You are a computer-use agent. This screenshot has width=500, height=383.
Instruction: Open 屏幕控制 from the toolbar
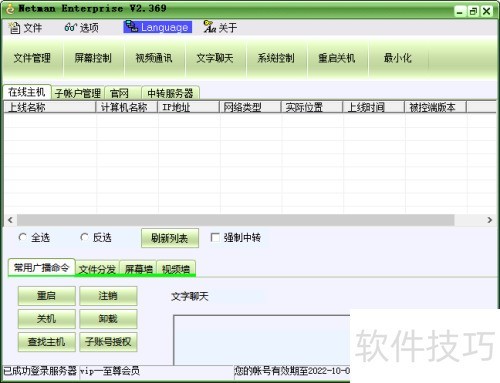tap(93, 58)
